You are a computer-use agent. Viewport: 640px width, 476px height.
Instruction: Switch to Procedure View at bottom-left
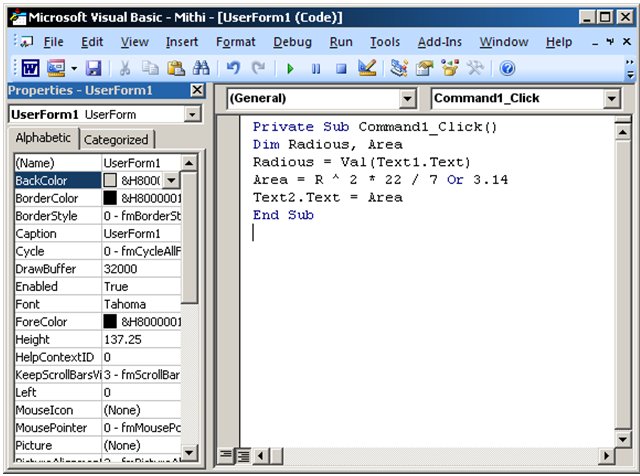[226, 455]
